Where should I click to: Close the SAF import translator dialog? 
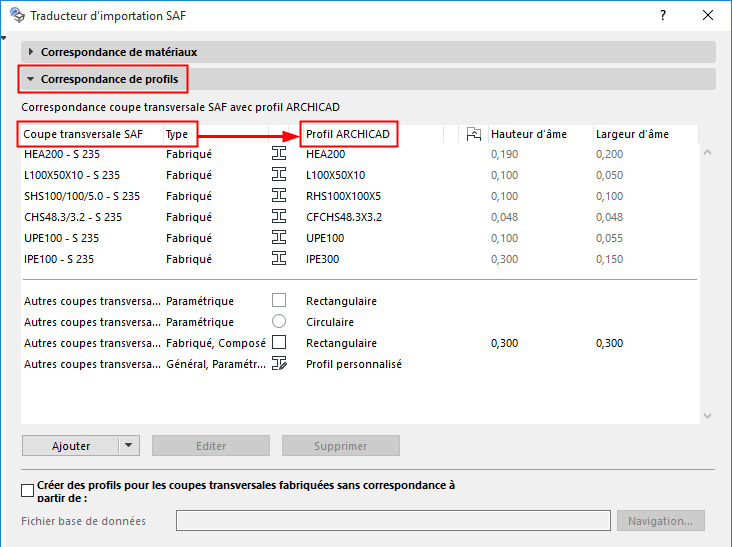click(708, 15)
